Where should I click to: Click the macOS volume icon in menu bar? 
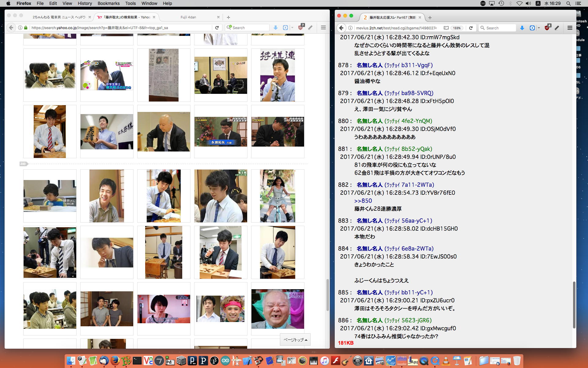pyautogui.click(x=528, y=3)
